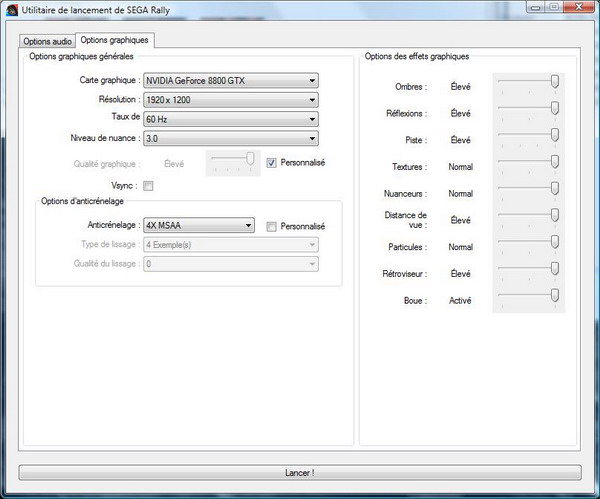
Task: Open the Anticrénelage 4X MSAA dropdown
Action: [198, 226]
